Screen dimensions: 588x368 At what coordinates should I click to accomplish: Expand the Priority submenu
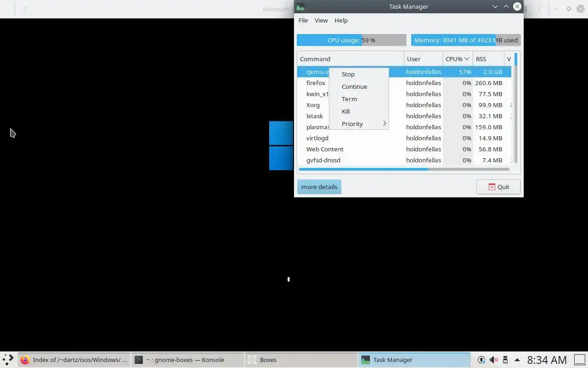(x=359, y=124)
